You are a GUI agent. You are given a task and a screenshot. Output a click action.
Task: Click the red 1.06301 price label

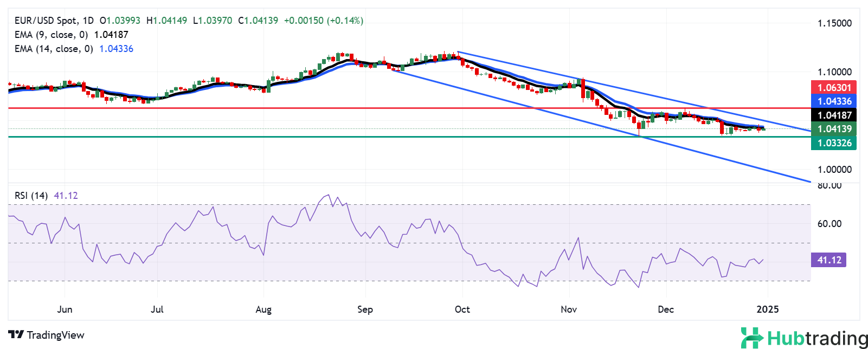[x=834, y=88]
